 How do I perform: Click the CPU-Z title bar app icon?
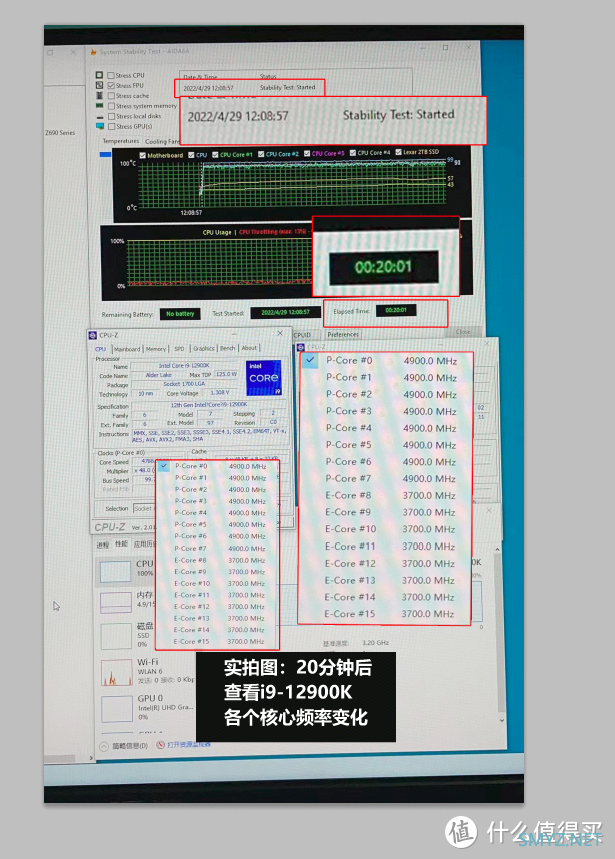coord(93,335)
